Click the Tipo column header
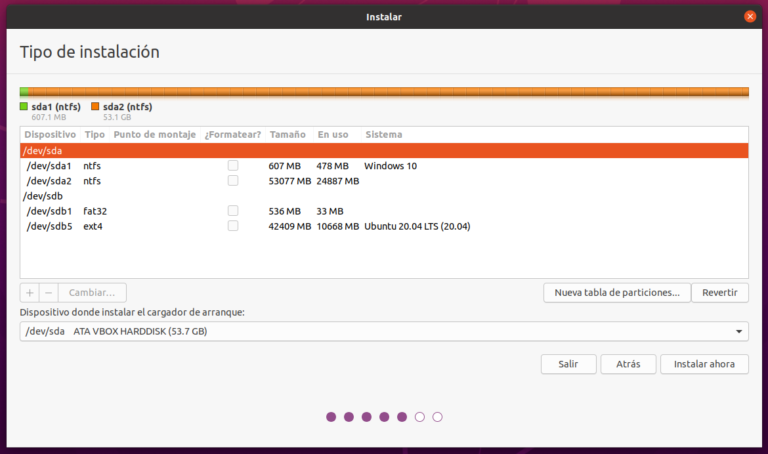768x454 pixels. [x=95, y=135]
